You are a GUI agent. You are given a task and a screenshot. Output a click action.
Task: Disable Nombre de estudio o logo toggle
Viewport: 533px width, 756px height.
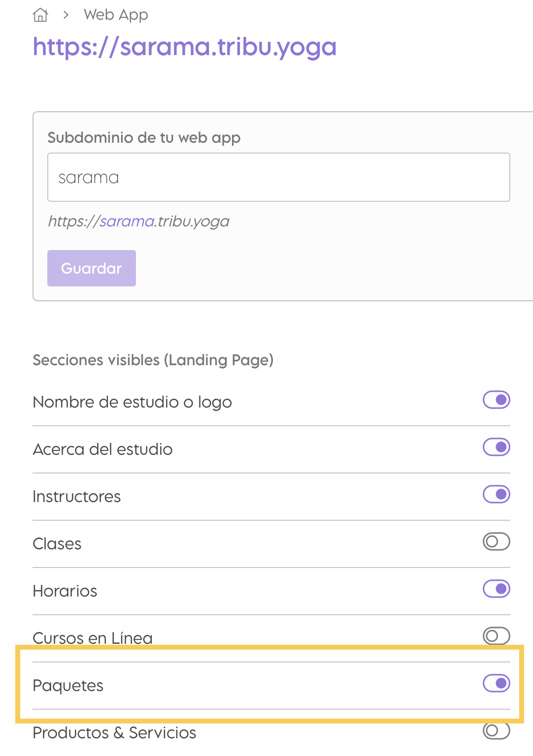(497, 400)
